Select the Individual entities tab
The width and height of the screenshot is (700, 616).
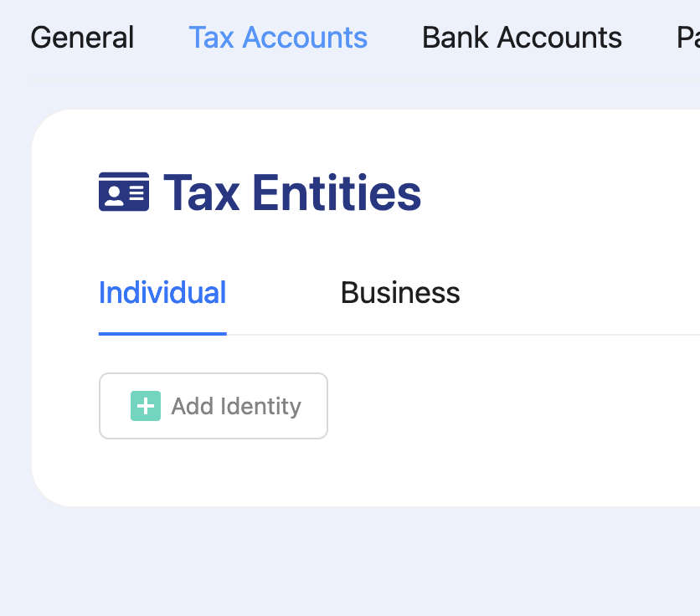pyautogui.click(x=162, y=293)
